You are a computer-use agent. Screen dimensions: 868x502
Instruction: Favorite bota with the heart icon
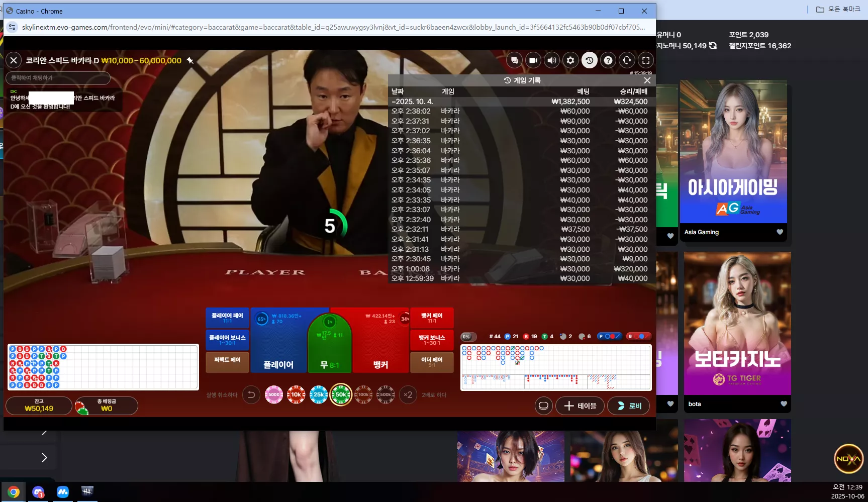(x=784, y=404)
